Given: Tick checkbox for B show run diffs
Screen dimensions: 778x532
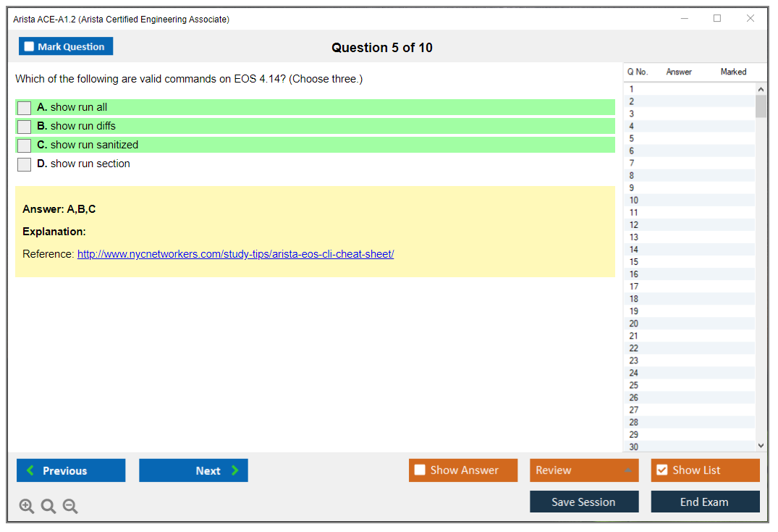Looking at the screenshot, I should 25,127.
